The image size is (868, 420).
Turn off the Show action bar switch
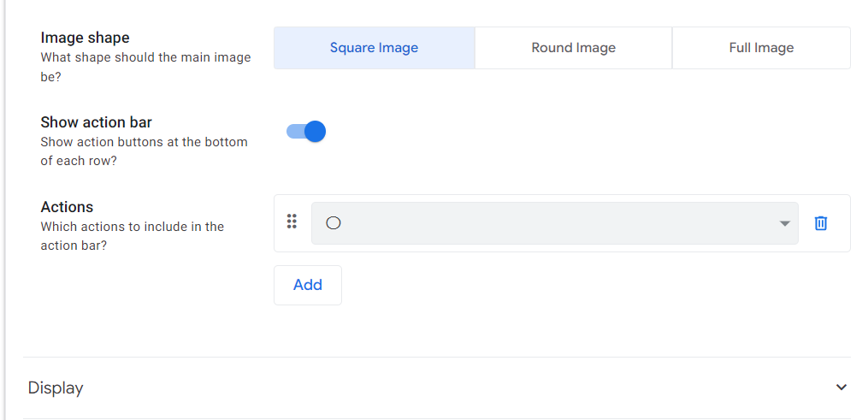(x=306, y=132)
